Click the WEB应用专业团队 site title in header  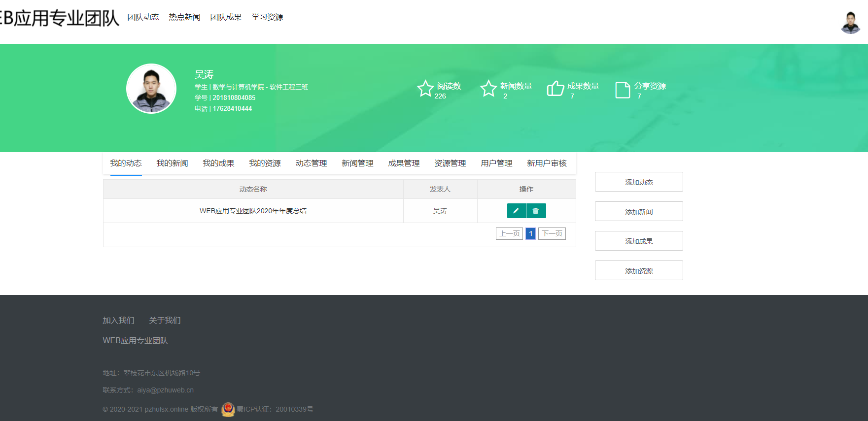tap(60, 18)
